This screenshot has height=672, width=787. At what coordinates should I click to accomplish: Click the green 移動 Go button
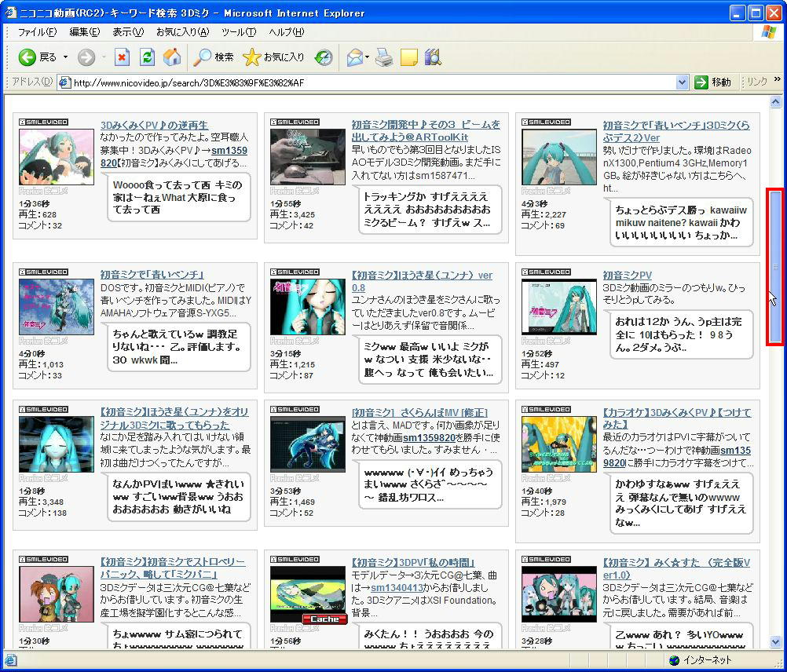[x=712, y=82]
